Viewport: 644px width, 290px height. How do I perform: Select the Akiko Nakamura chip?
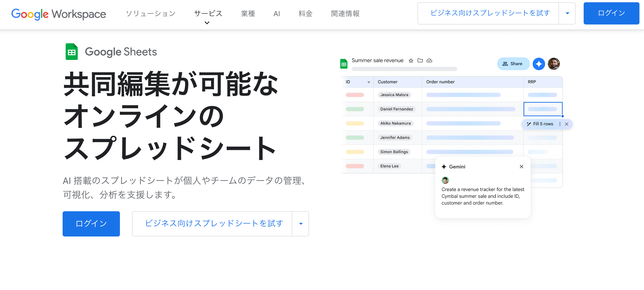click(396, 123)
